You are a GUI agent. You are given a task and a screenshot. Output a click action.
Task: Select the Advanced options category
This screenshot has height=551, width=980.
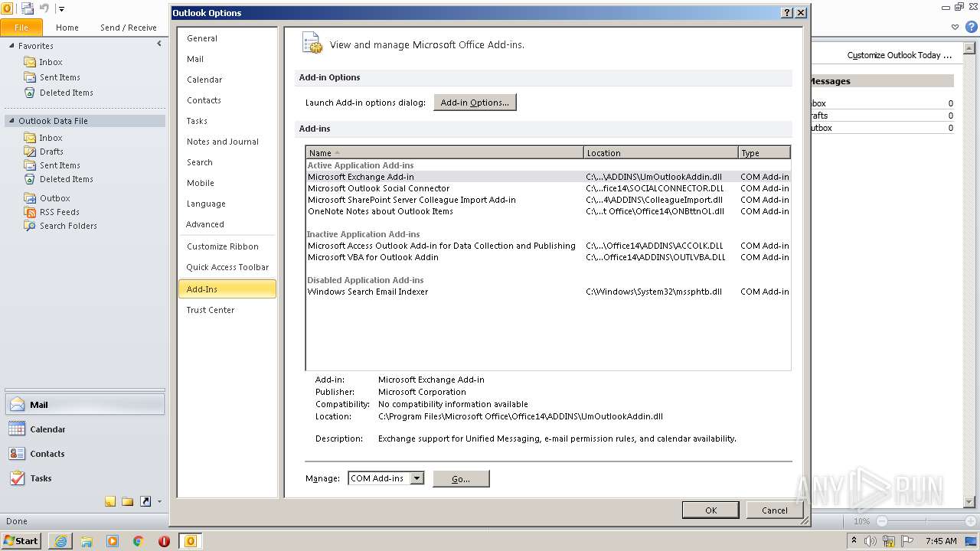(x=227, y=224)
